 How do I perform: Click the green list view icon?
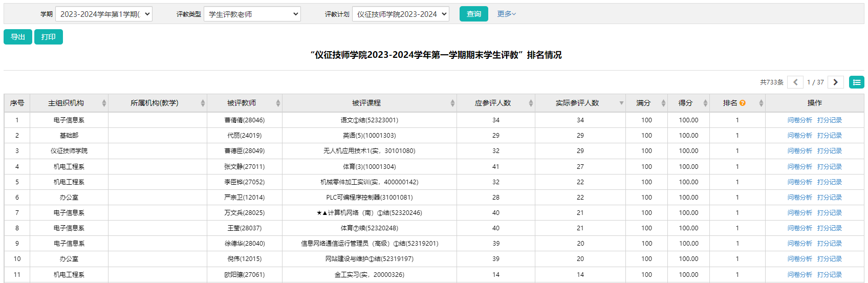pos(856,82)
